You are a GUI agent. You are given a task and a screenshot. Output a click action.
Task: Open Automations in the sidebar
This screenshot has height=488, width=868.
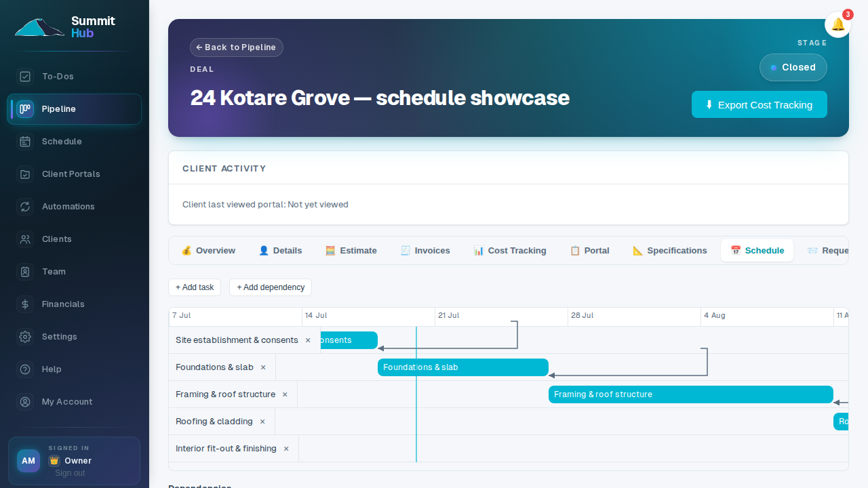click(x=74, y=207)
